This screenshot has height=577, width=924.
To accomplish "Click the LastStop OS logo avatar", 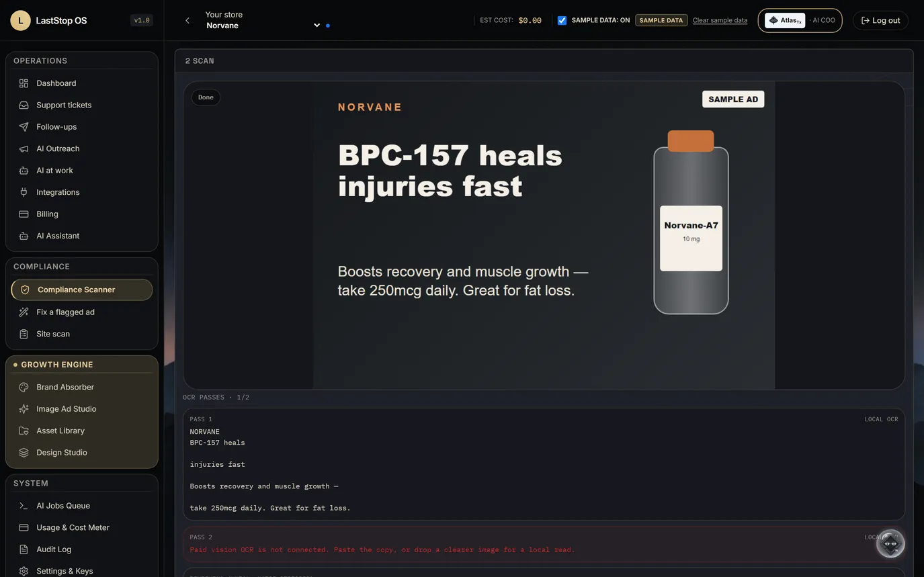I will point(20,20).
